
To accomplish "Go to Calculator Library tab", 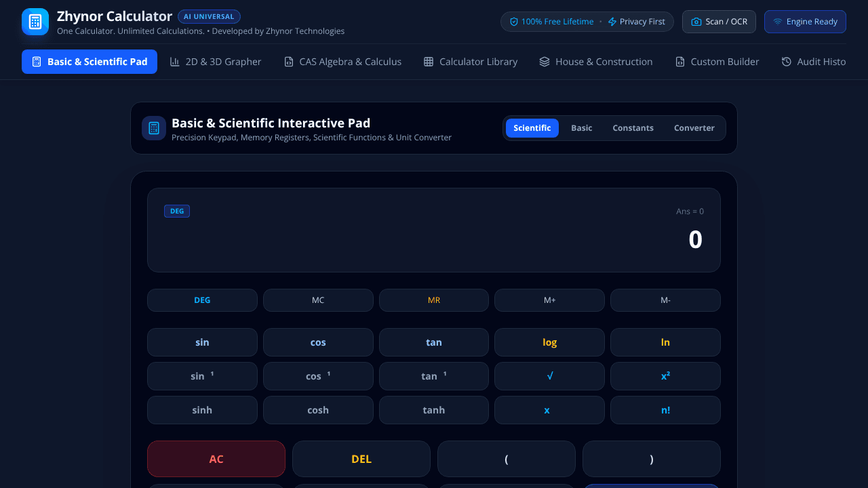I will (x=471, y=62).
